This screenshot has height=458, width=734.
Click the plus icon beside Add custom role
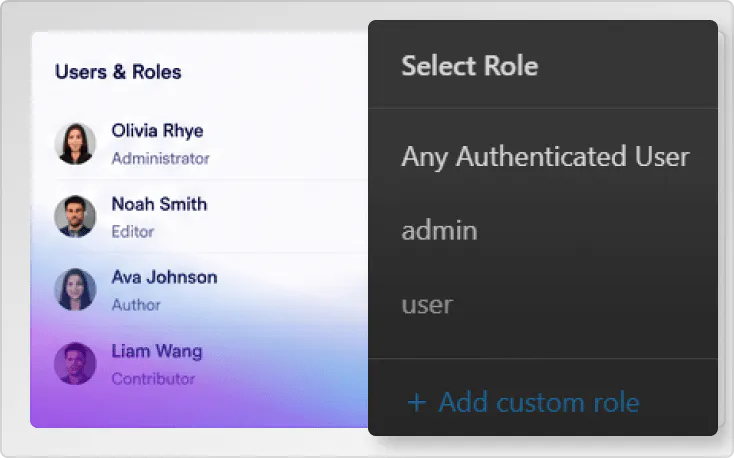point(417,403)
